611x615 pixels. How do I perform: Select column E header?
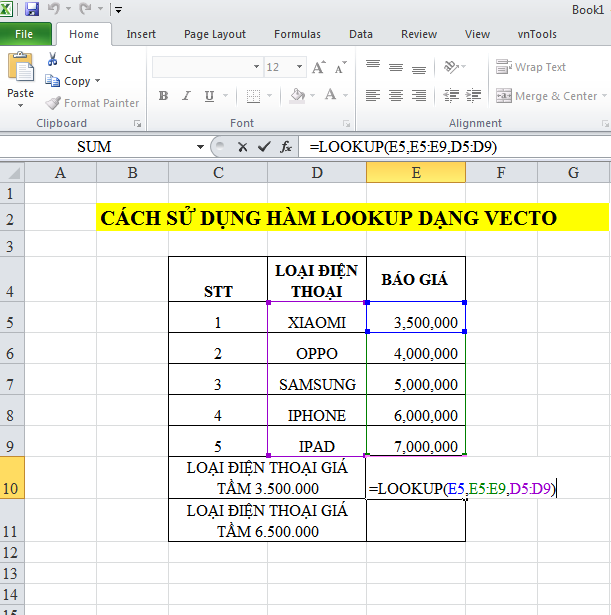point(416,173)
